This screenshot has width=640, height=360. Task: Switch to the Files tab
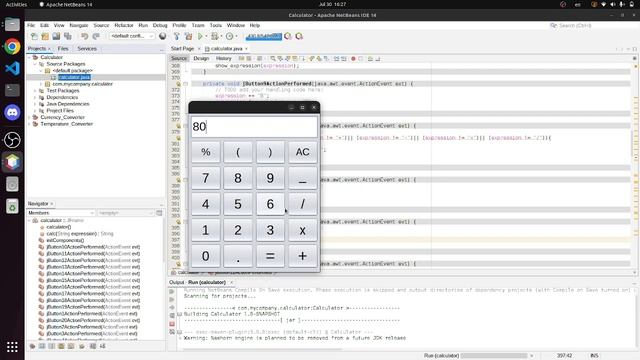[63, 49]
